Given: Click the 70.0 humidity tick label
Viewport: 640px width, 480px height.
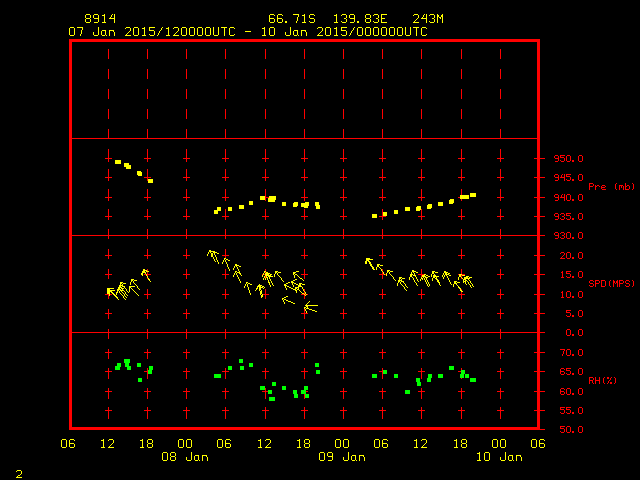Looking at the screenshot, I should tap(565, 353).
